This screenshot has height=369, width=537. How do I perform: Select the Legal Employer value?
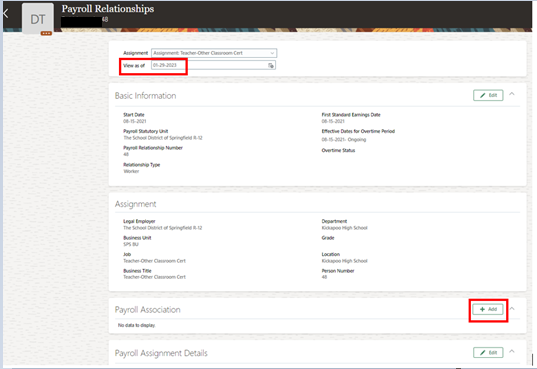click(x=163, y=228)
